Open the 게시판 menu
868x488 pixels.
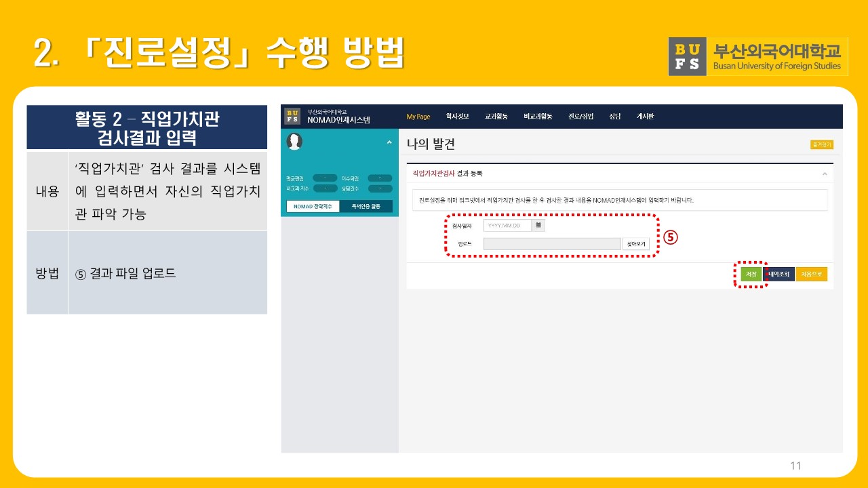(x=645, y=117)
